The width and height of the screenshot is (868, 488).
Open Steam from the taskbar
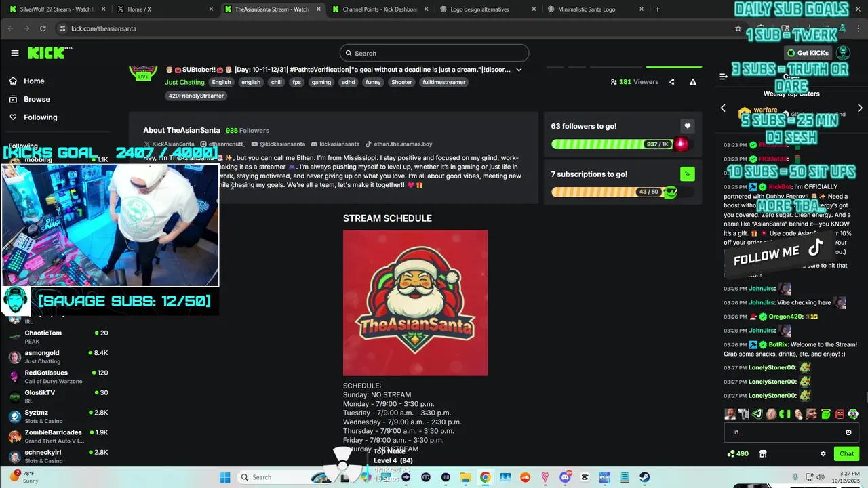pos(644,477)
